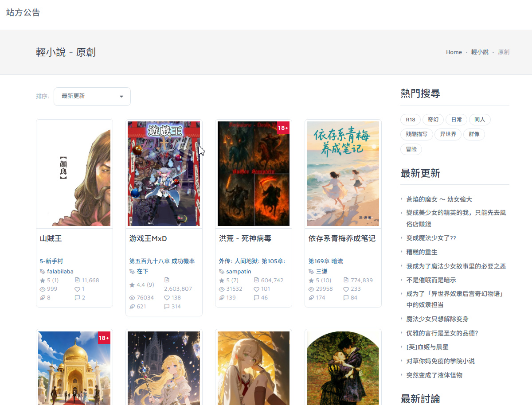
Task: Open the 最新更新 sort dropdown
Action: tap(92, 96)
